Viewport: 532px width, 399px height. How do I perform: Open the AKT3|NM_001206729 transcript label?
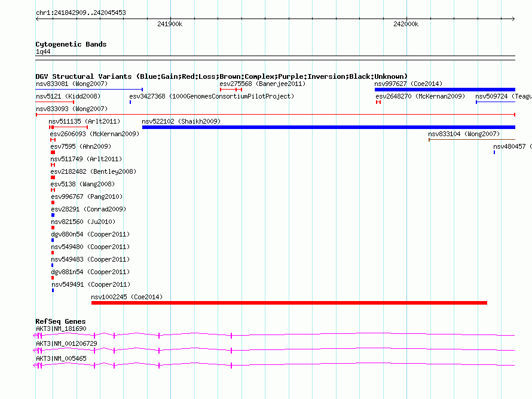(66, 343)
